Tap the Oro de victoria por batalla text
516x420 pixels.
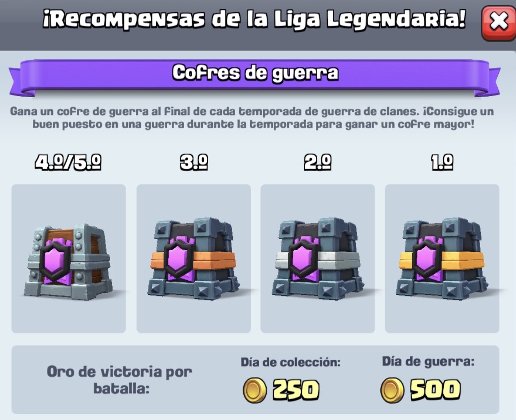click(x=119, y=380)
